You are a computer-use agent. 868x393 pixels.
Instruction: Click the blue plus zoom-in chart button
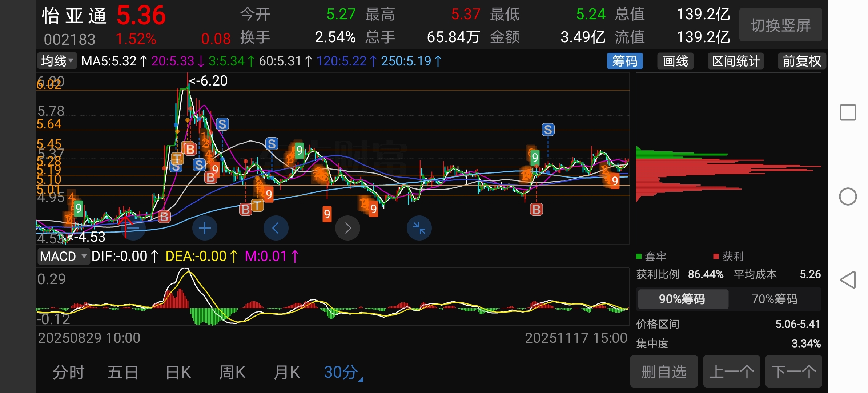tap(205, 228)
